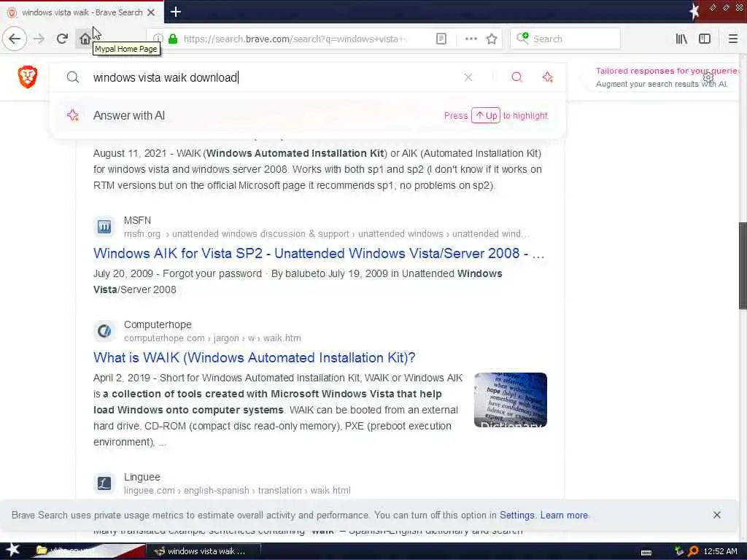Open a new tab with plus button
The height and width of the screenshot is (560, 747).
coord(175,12)
